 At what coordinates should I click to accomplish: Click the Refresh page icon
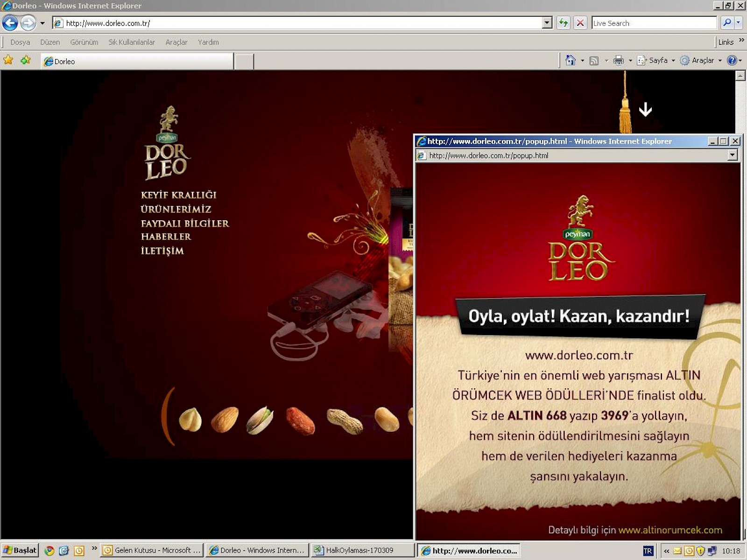564,23
